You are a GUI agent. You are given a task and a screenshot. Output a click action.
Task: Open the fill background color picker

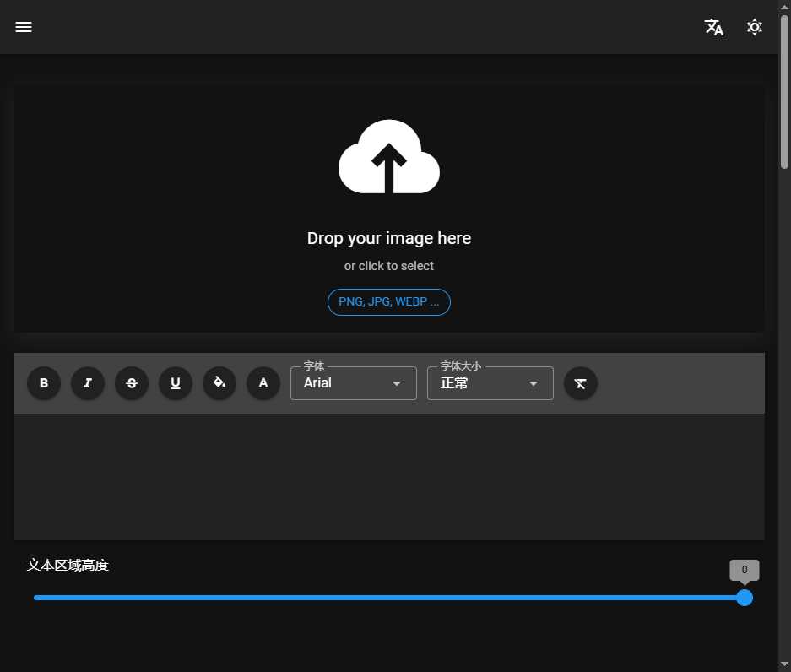click(219, 383)
